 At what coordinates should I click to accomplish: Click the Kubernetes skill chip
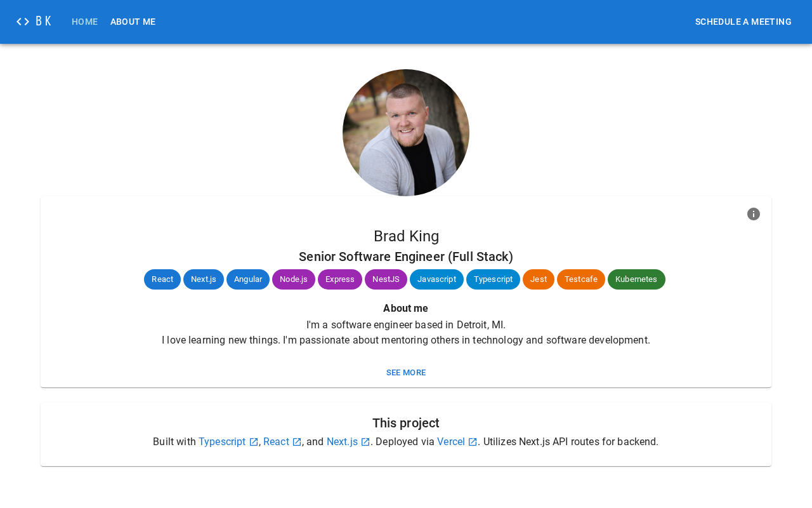[x=636, y=279]
